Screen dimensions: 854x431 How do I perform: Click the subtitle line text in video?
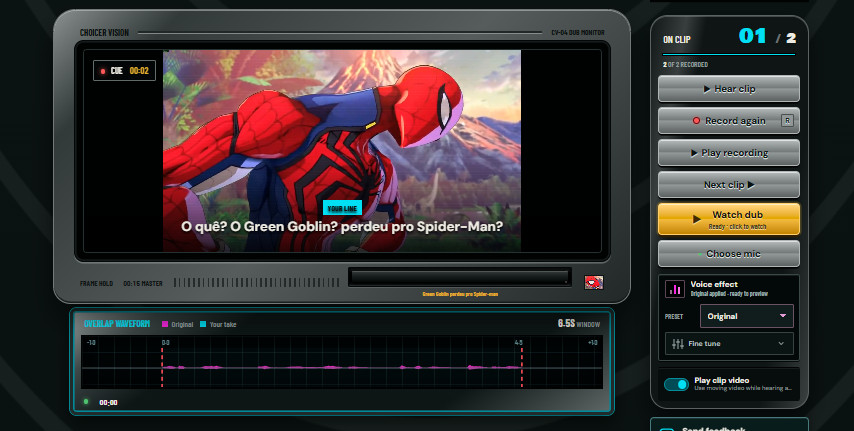click(x=342, y=227)
